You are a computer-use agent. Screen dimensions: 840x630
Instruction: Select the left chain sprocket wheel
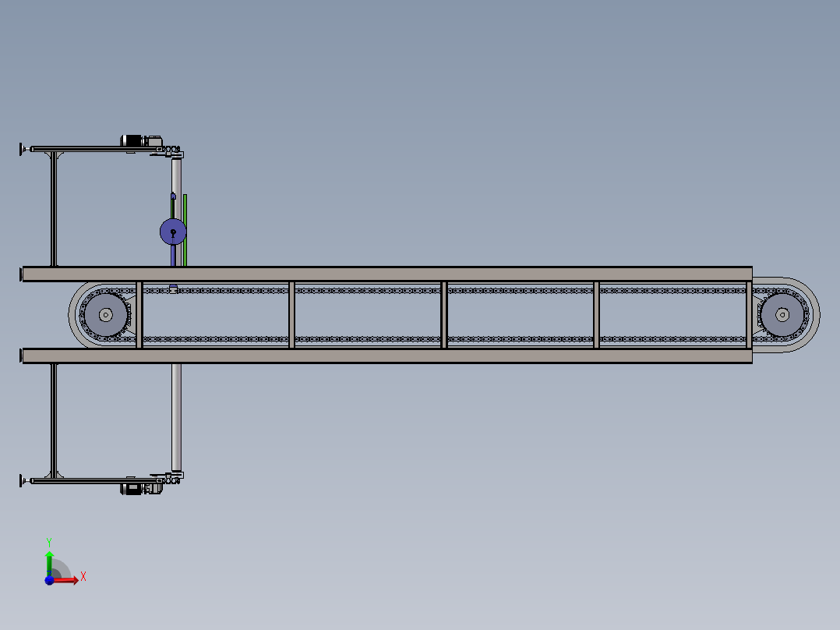tap(105, 315)
